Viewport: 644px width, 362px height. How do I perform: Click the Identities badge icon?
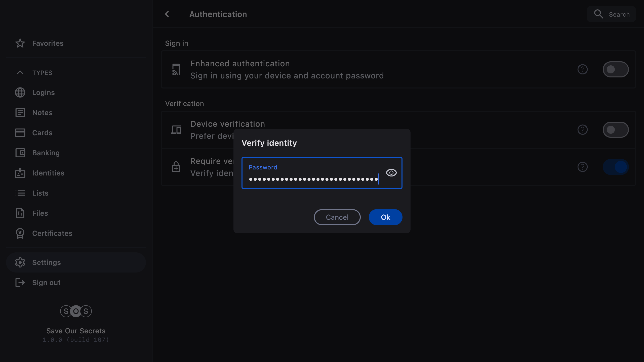20,173
